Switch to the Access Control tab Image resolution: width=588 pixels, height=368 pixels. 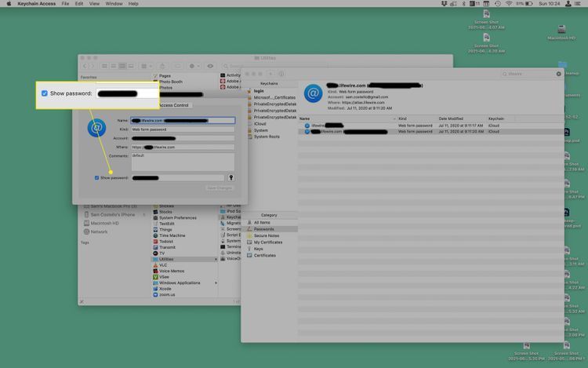point(173,105)
